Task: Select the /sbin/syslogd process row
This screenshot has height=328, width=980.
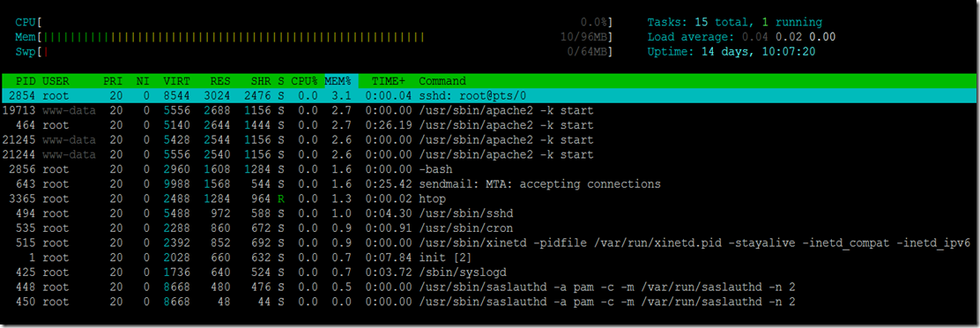Action: 489,272
